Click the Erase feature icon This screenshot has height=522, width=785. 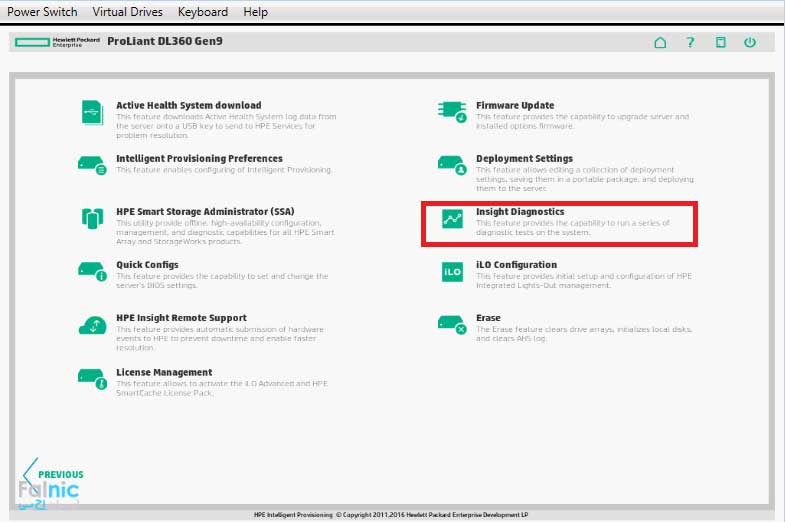coord(452,325)
